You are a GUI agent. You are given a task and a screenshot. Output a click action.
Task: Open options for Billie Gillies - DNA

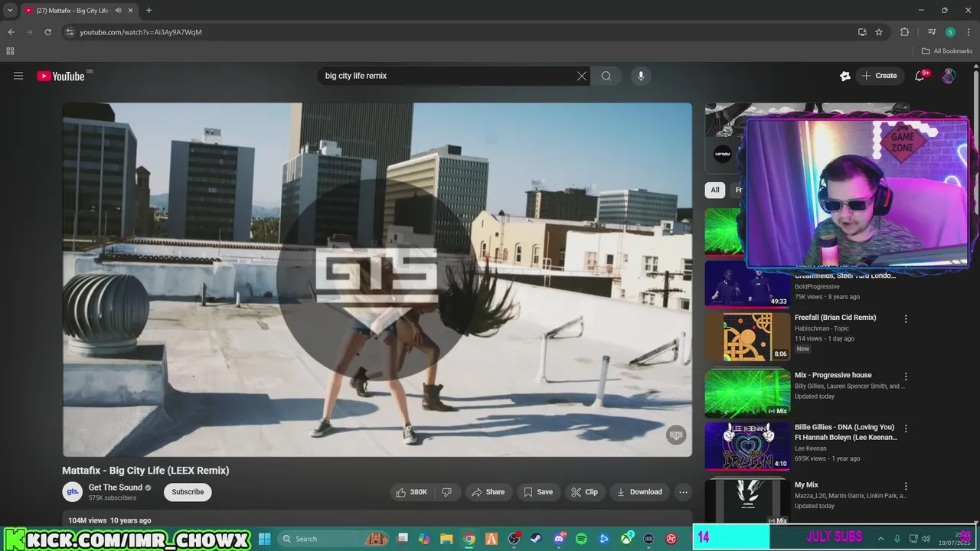pos(906,429)
